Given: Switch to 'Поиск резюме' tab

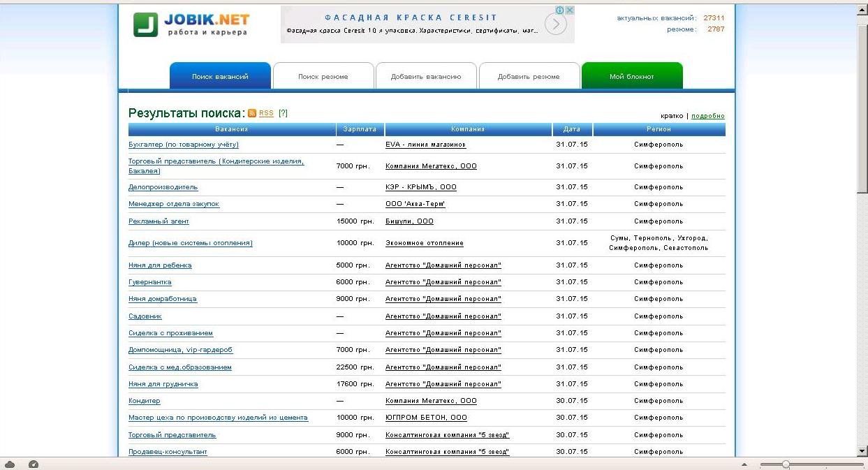Looking at the screenshot, I should tap(323, 77).
